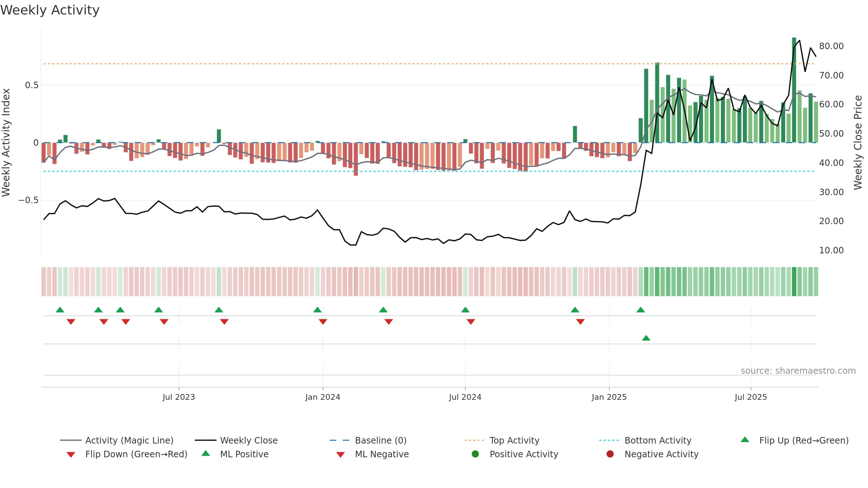Toggle Bottom Activity legend entry

tap(645, 440)
